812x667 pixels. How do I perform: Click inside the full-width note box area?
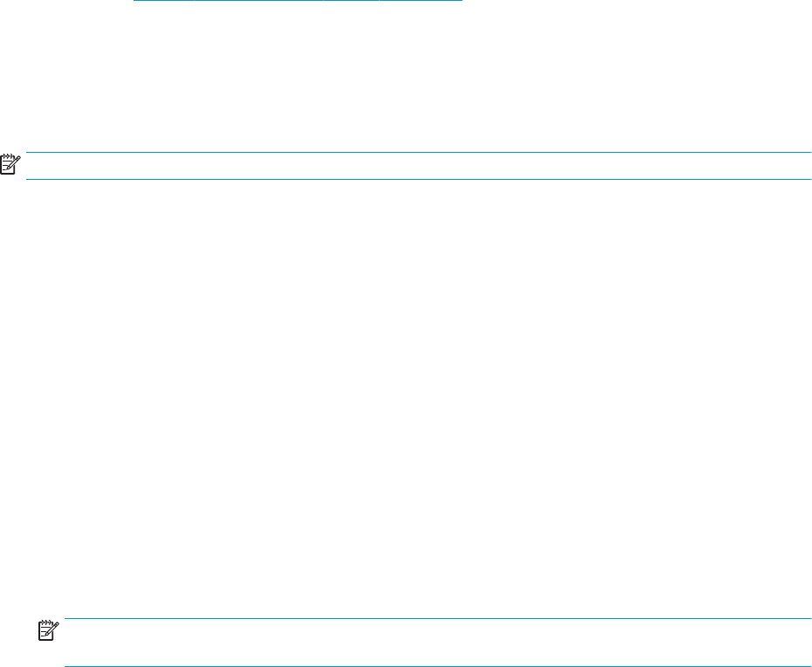click(x=418, y=166)
